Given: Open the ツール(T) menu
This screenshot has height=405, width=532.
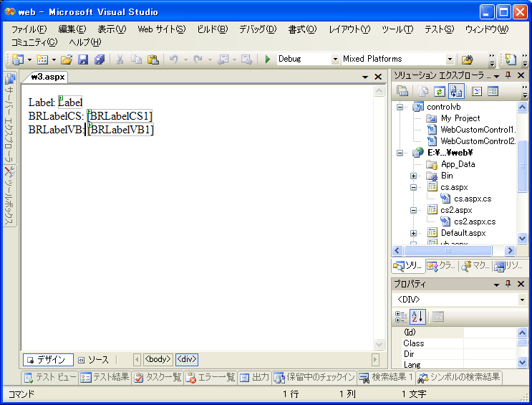Looking at the screenshot, I should tap(397, 29).
